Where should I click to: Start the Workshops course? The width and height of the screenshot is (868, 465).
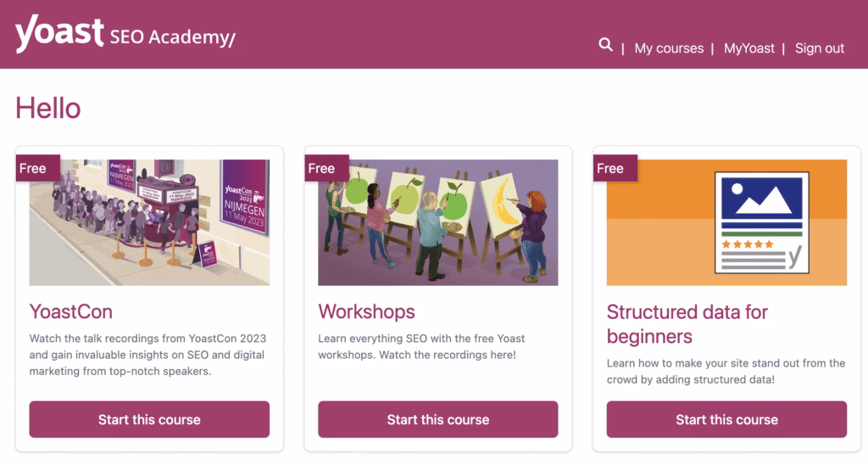438,419
